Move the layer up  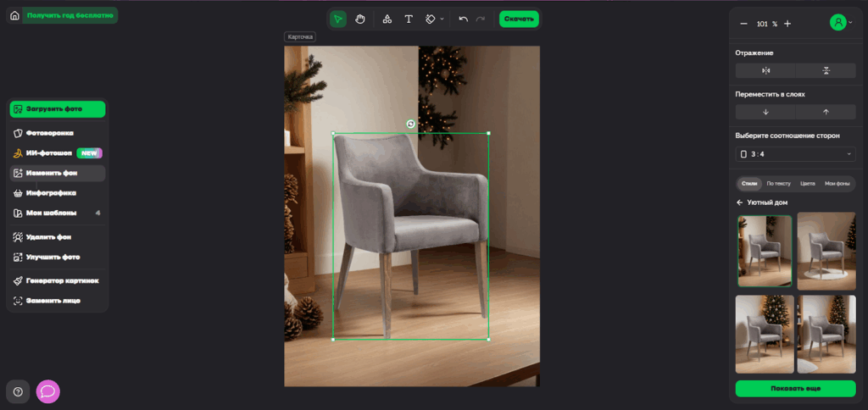[x=826, y=112]
